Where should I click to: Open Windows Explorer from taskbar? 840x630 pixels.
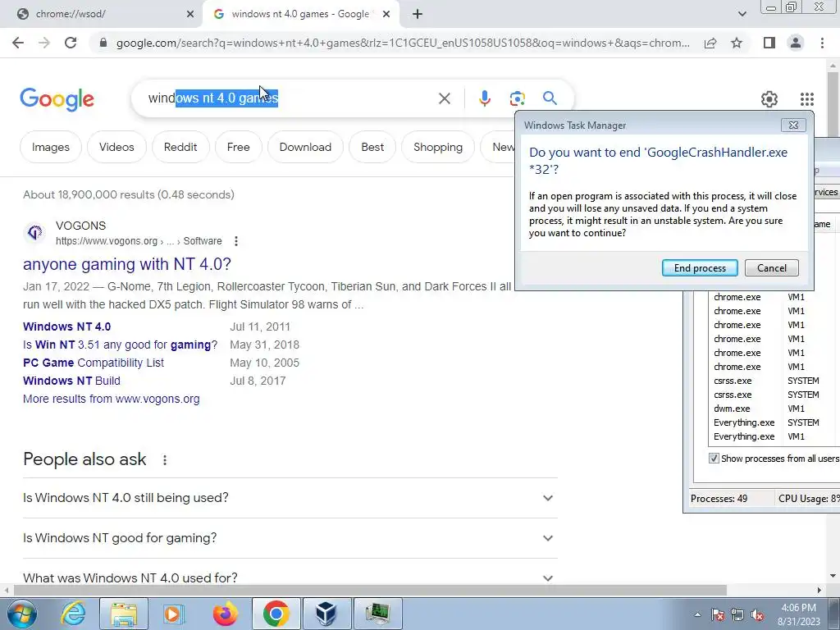click(124, 614)
